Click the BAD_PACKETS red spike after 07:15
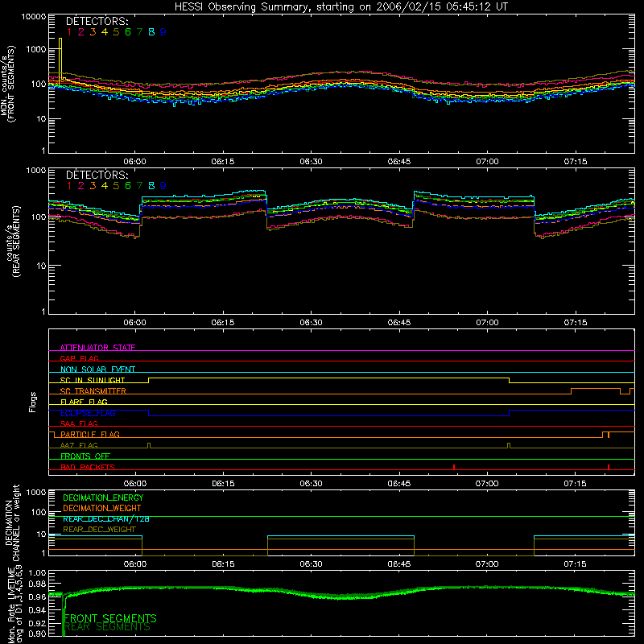 [609, 467]
